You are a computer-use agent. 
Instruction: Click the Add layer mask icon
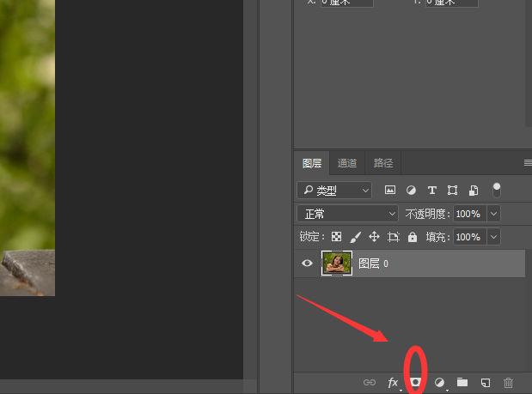click(416, 382)
